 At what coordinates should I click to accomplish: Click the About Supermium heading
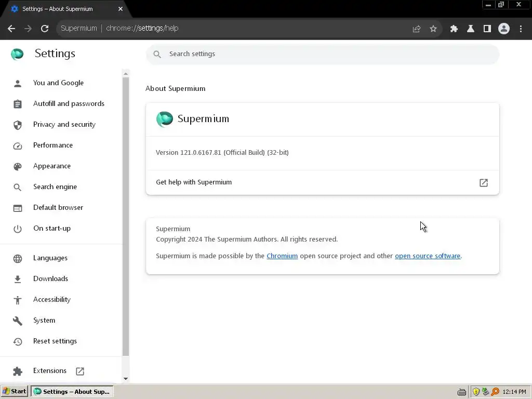click(176, 88)
